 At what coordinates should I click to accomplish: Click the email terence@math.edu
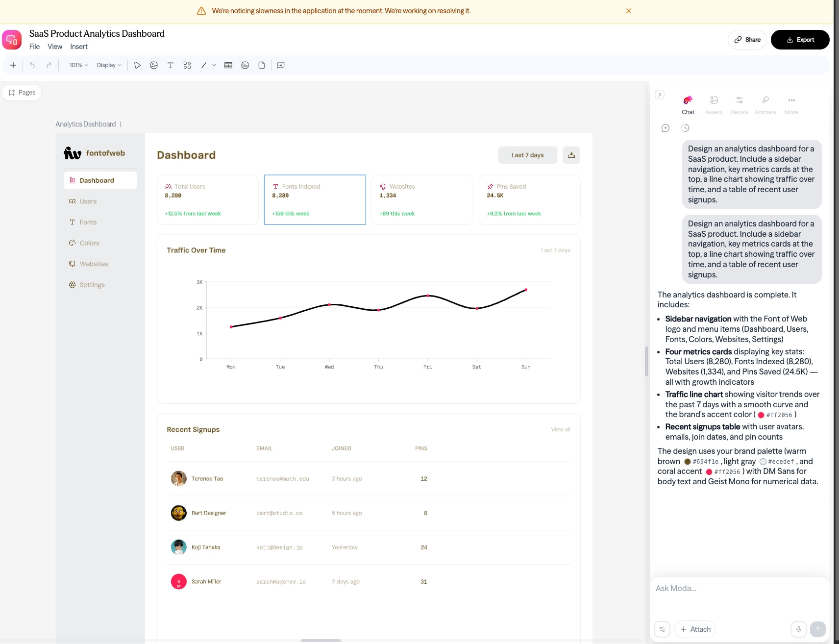point(283,479)
